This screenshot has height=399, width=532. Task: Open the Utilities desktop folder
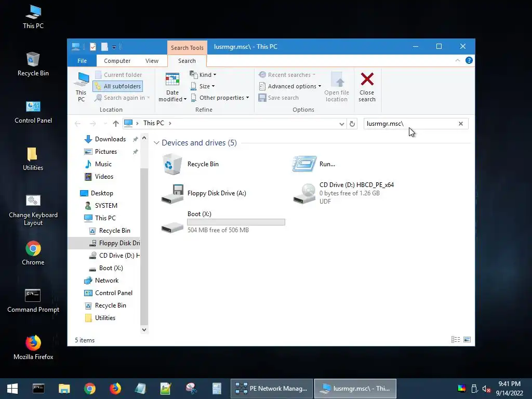(x=33, y=159)
